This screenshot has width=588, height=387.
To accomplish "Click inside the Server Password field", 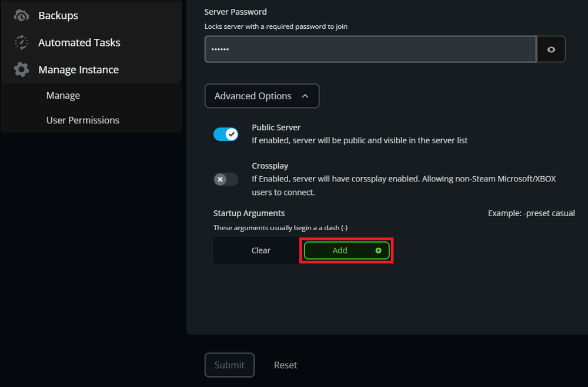I will tap(370, 49).
